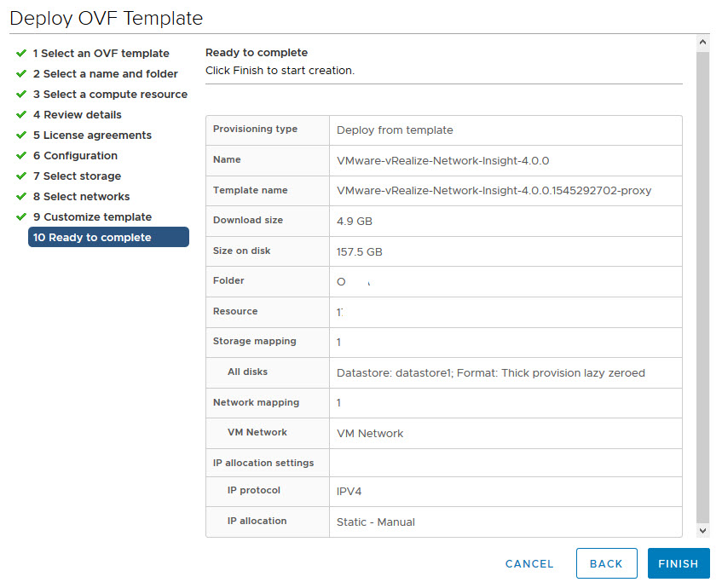Go to step 1 Select an OVF template
This screenshot has height=588, width=722.
[x=101, y=54]
